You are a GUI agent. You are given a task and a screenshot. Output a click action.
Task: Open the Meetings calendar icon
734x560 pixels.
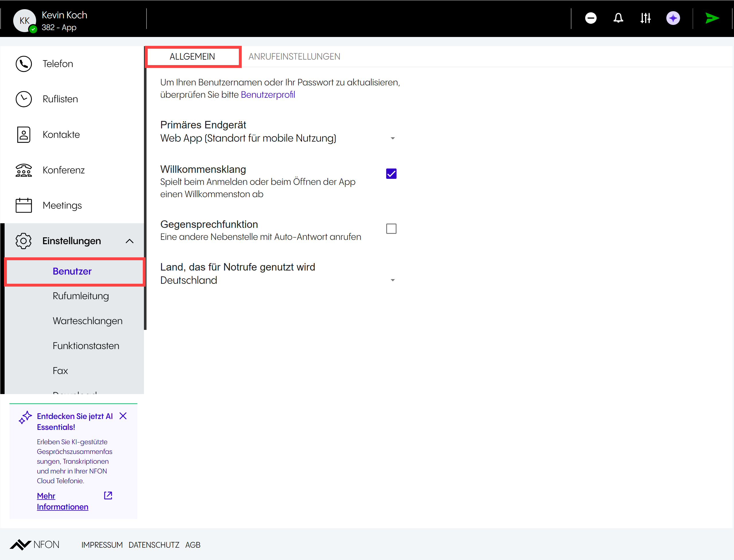pyautogui.click(x=24, y=205)
